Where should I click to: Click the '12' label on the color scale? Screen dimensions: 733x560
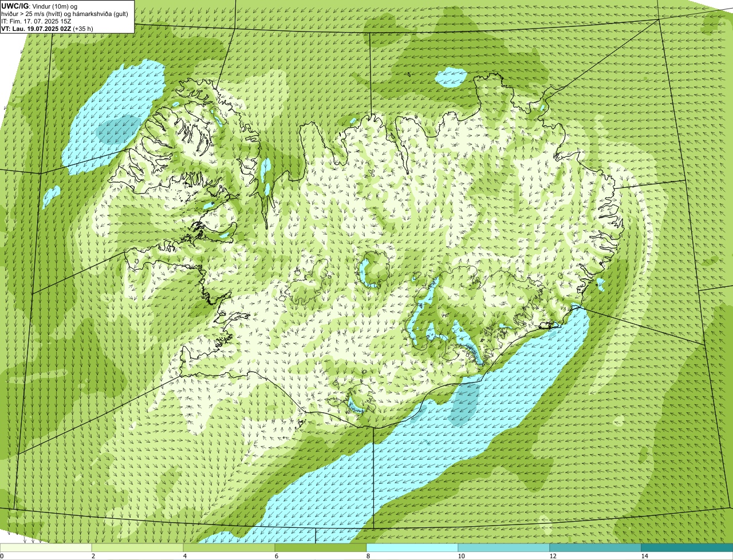553,556
